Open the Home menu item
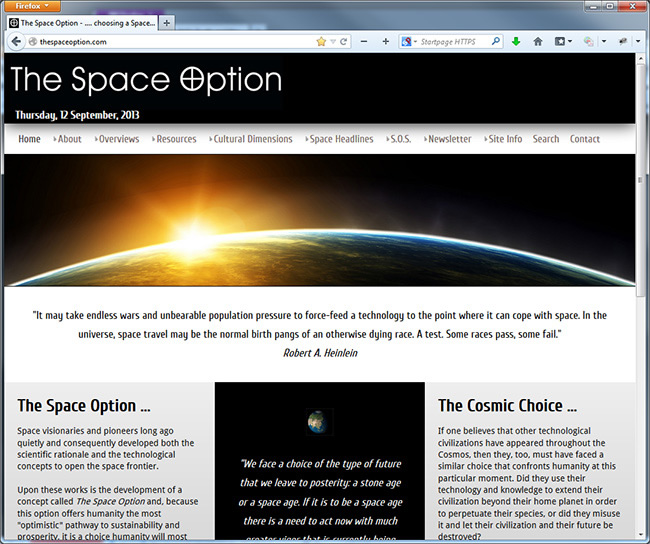Viewport: 650px width, 544px height. pos(29,139)
